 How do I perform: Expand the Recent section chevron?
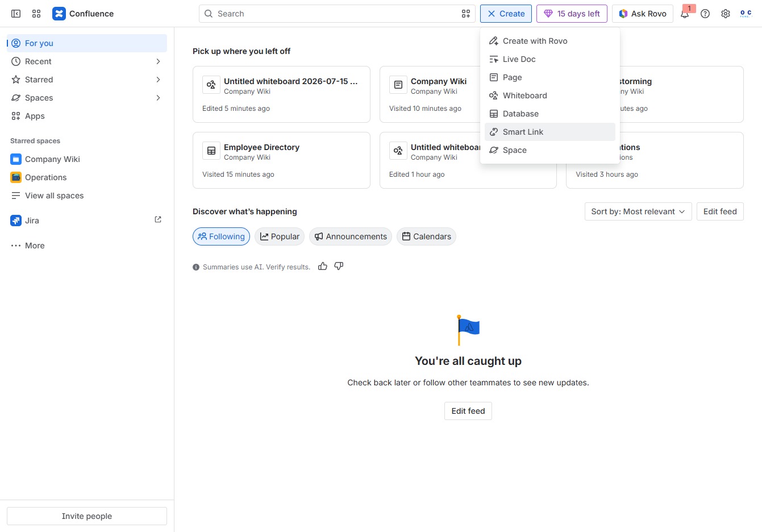(x=158, y=61)
